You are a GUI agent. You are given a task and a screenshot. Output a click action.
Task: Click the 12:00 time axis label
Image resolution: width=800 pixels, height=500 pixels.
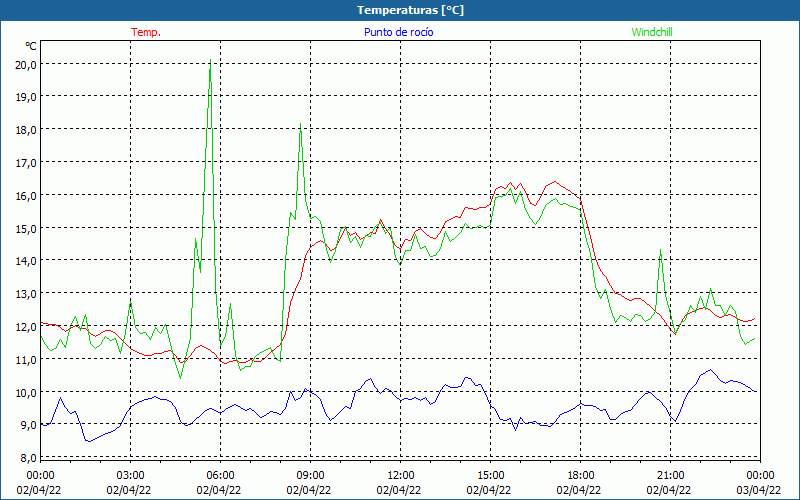coord(401,476)
